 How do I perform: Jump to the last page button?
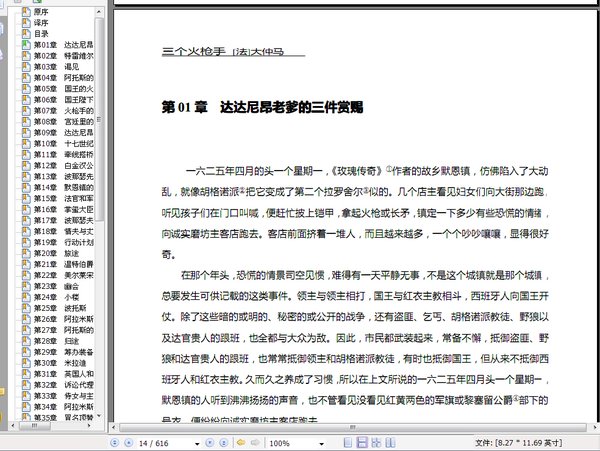pyautogui.click(x=224, y=443)
